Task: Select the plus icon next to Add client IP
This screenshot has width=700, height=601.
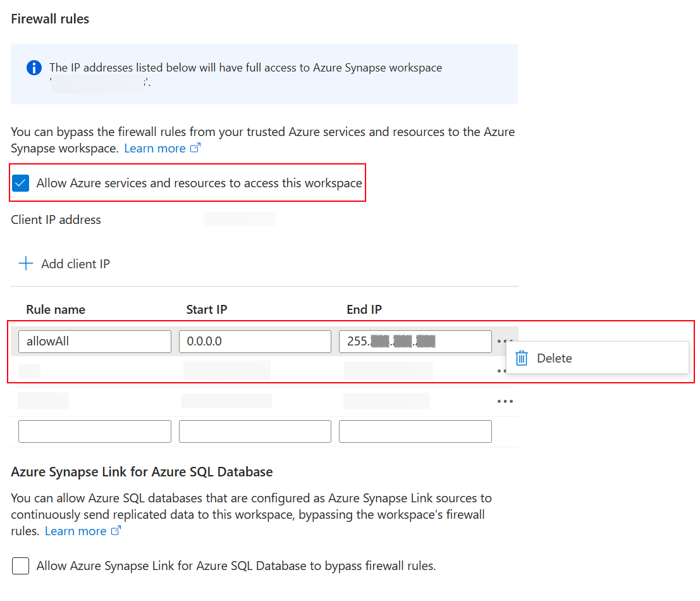Action: [25, 264]
